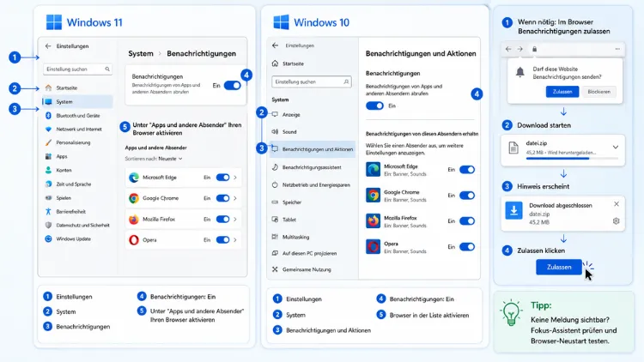Click the lock icon in the browser address bar
Screen dimensions: 644x362
[534, 49]
